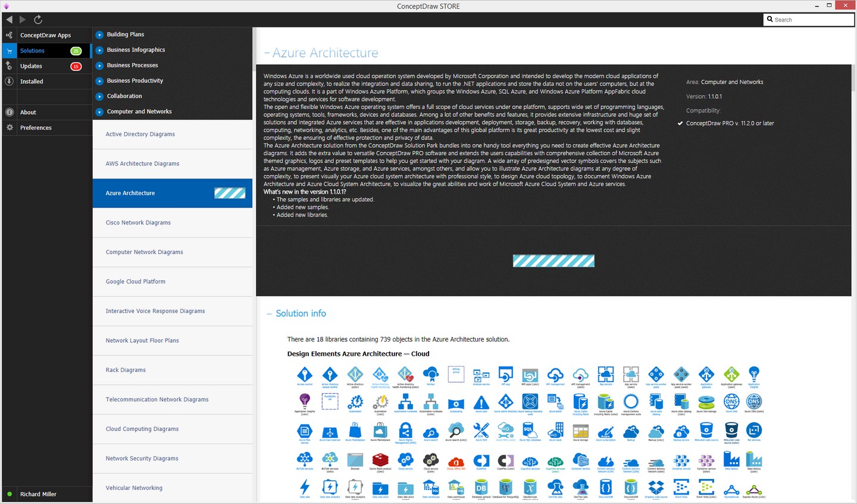Viewport: 857px width, 504px height.
Task: Open the About page
Action: [46, 112]
